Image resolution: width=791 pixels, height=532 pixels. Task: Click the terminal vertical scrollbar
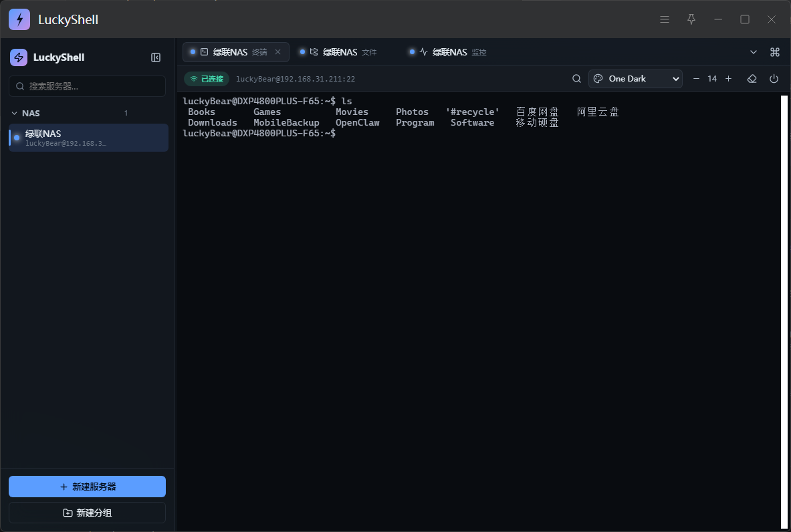[x=784, y=311]
